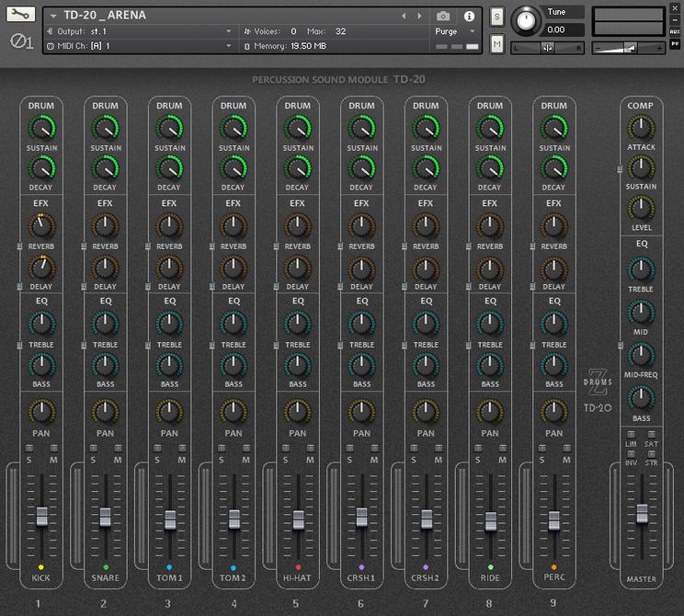
Task: Click the master EQ MID-FREQ knob
Action: (x=642, y=356)
